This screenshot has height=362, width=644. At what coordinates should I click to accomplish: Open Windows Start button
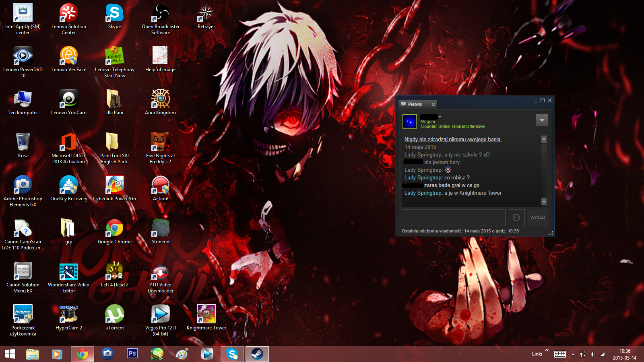coord(10,354)
